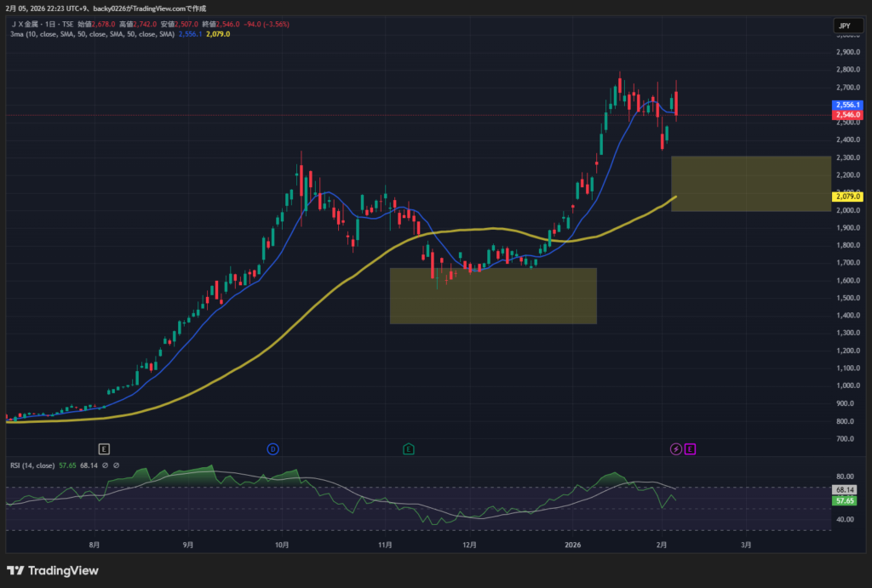
Task: Click the yellow 2,079.0 SMA price label
Action: [x=848, y=197]
